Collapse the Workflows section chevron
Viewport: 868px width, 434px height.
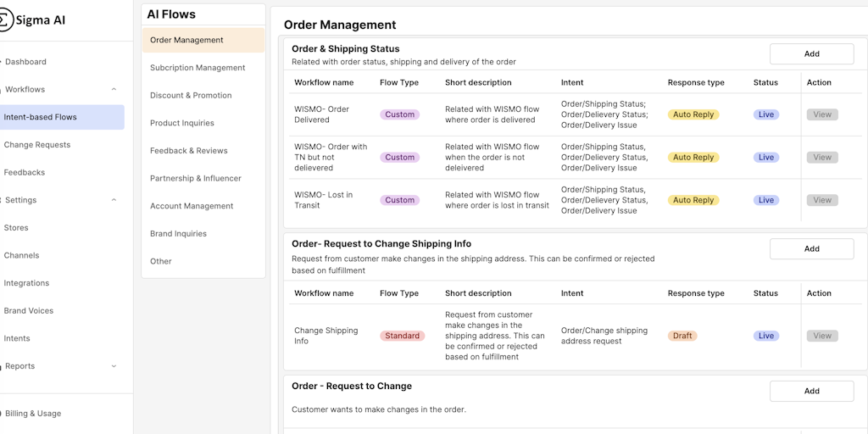click(x=114, y=89)
